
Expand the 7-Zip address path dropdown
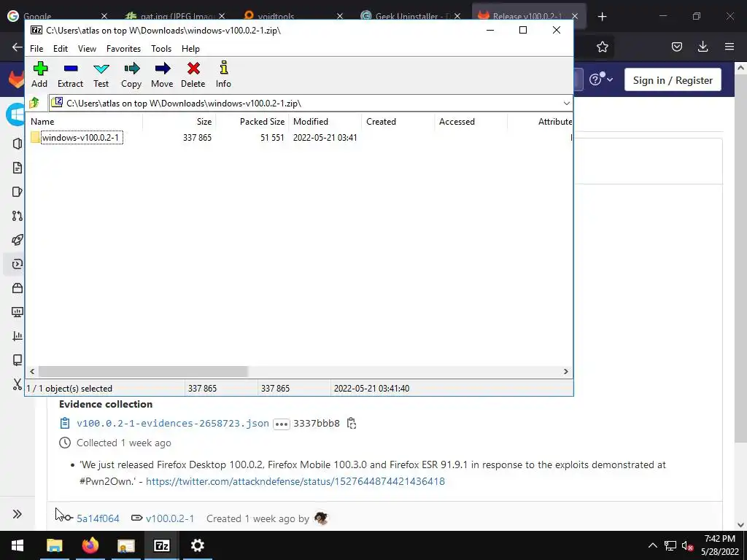tap(566, 104)
